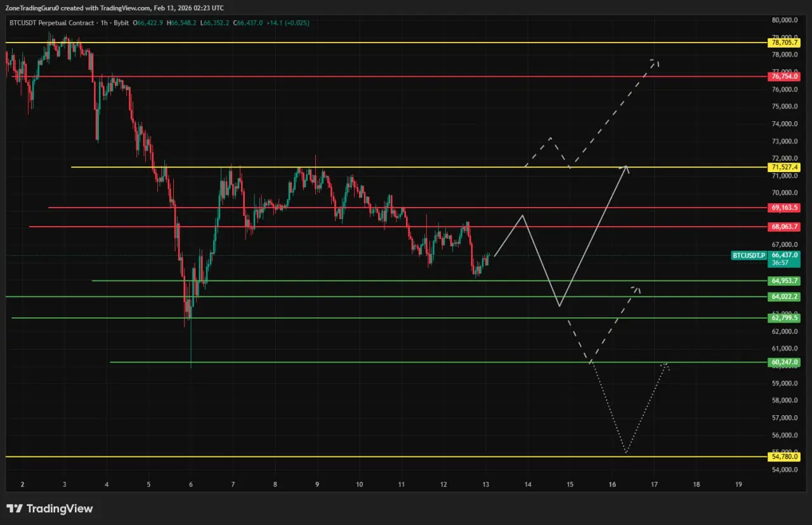Click the 67,000.0 price scale tick

[784, 245]
